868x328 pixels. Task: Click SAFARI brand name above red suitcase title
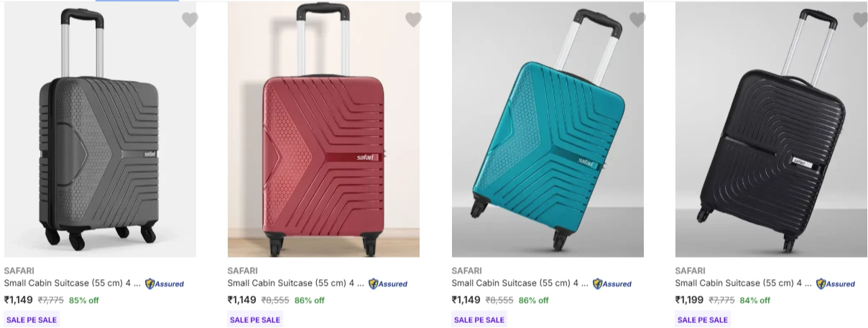point(242,271)
